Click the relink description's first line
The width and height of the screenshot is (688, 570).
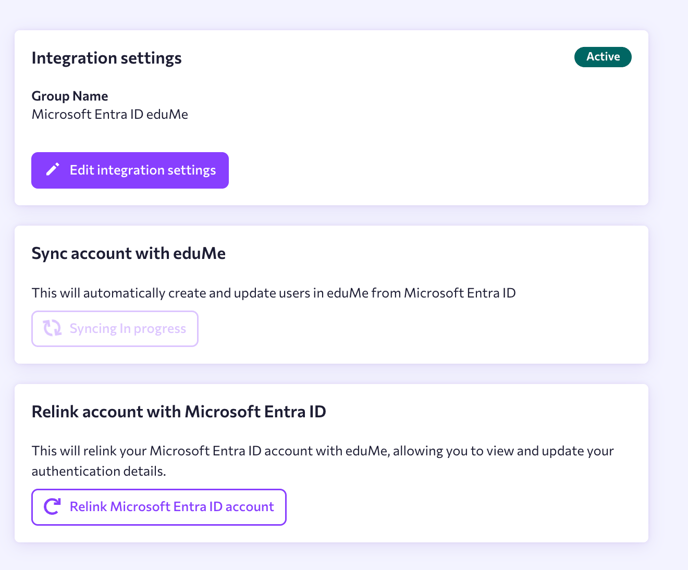[322, 451]
